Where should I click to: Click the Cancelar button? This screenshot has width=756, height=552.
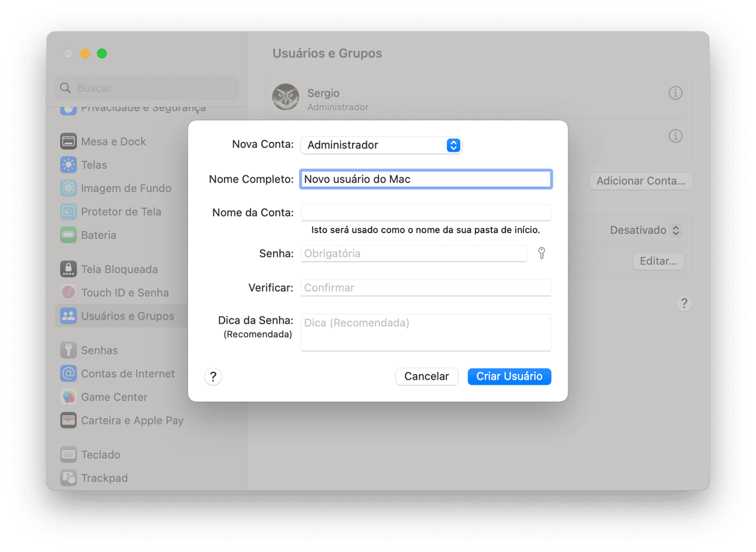426,377
